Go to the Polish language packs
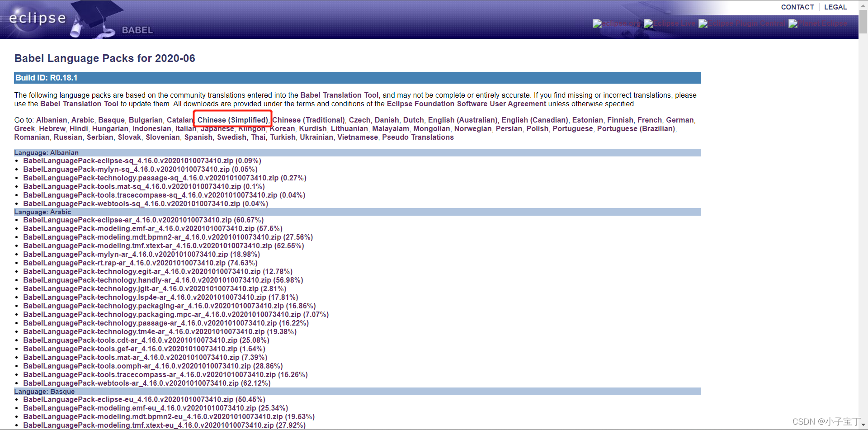 (537, 128)
